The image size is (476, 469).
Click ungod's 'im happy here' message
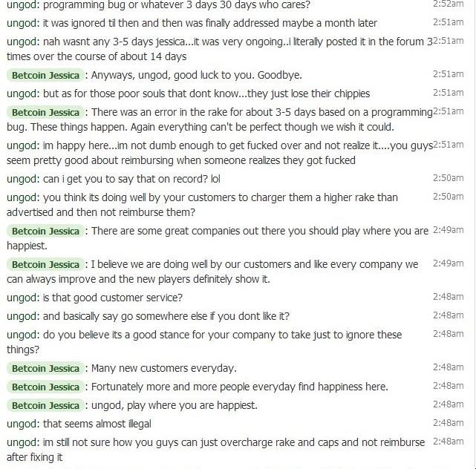pyautogui.click(x=220, y=153)
